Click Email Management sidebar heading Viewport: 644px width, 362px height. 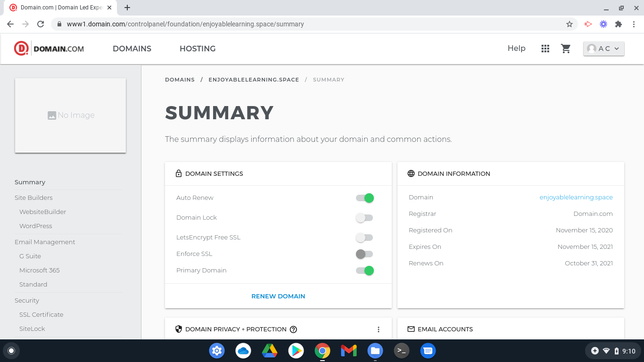[x=45, y=242]
